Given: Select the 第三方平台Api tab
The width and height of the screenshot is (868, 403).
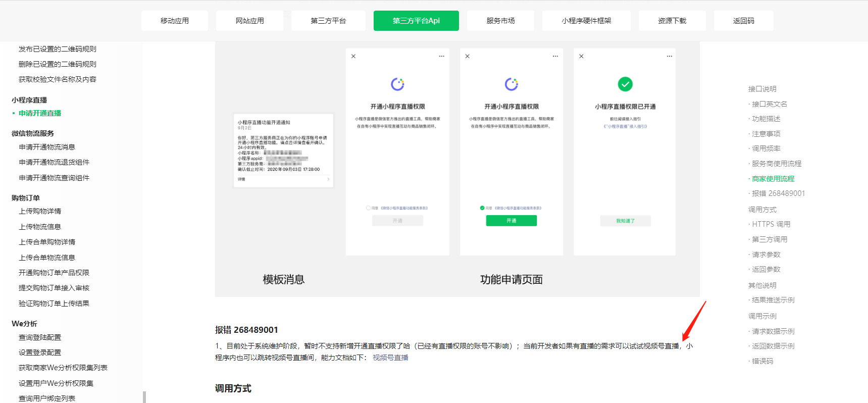Looking at the screenshot, I should pos(416,21).
